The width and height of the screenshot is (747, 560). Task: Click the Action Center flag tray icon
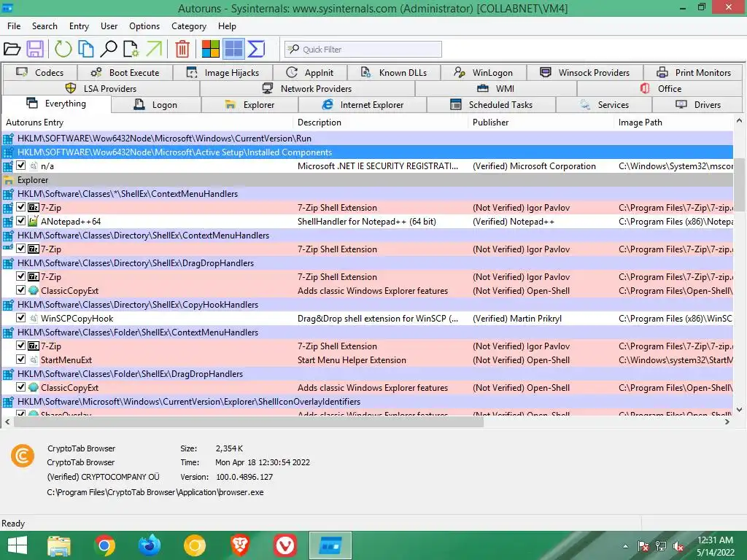click(x=643, y=546)
